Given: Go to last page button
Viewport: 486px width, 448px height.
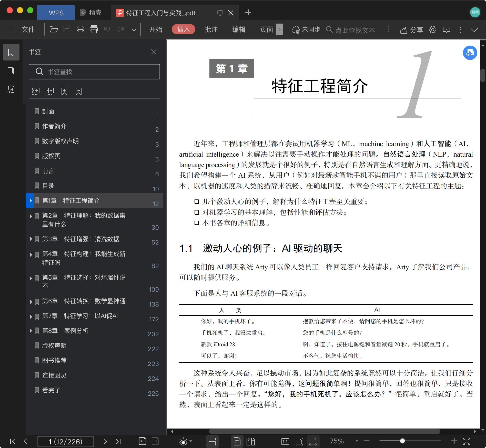Looking at the screenshot, I should click(x=118, y=441).
